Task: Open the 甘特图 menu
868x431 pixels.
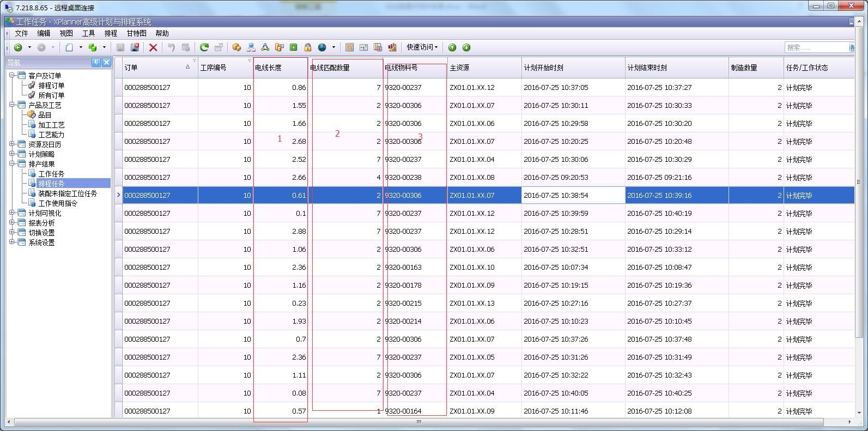Action: pos(136,33)
